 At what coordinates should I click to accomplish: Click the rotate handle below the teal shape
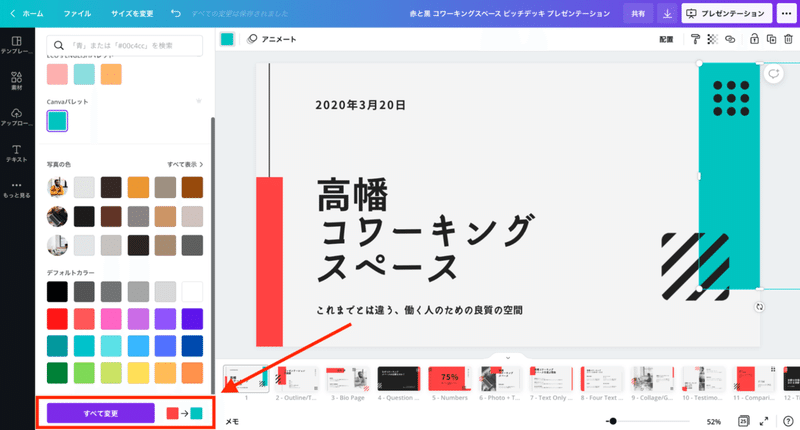point(760,307)
